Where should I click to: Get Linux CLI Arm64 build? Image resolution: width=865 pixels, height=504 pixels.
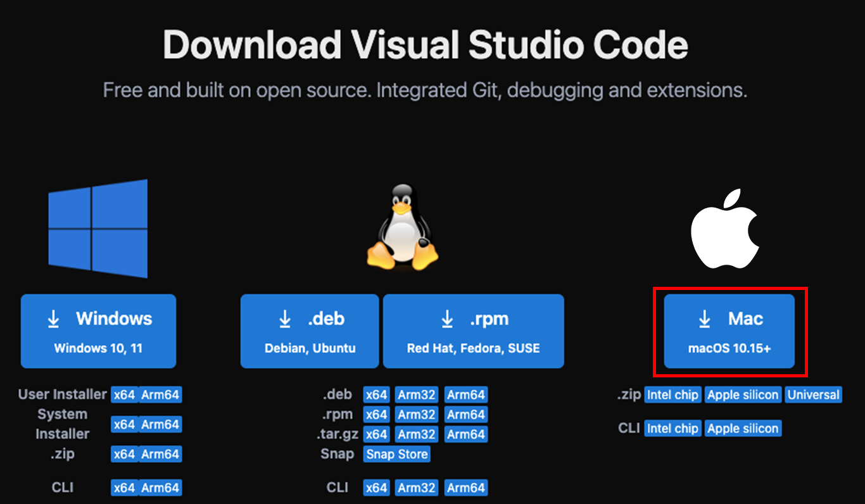point(466,488)
